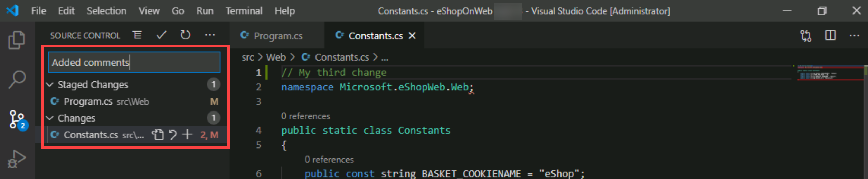Open the Search view in the activity bar
Viewport: 868px width, 179px height.
coord(17,80)
